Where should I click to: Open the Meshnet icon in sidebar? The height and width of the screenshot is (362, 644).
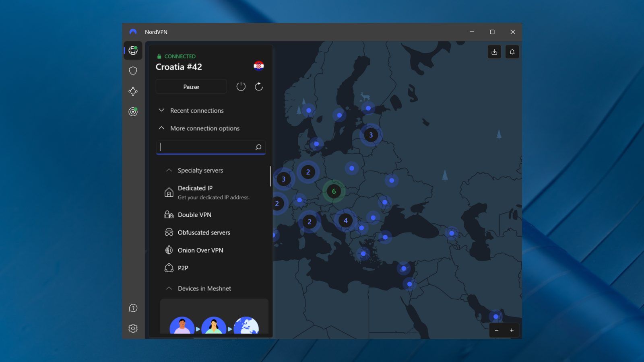click(133, 91)
